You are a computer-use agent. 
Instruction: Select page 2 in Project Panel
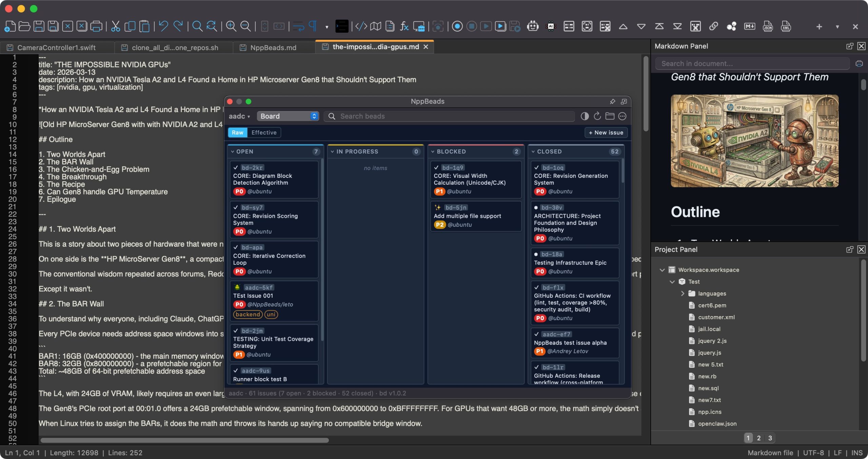759,438
